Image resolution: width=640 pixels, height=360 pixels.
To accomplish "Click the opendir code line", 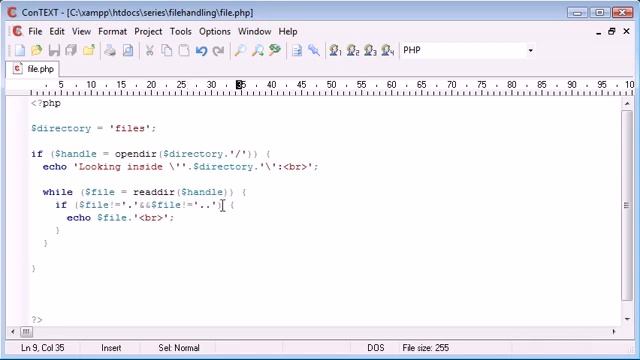I will [151, 154].
